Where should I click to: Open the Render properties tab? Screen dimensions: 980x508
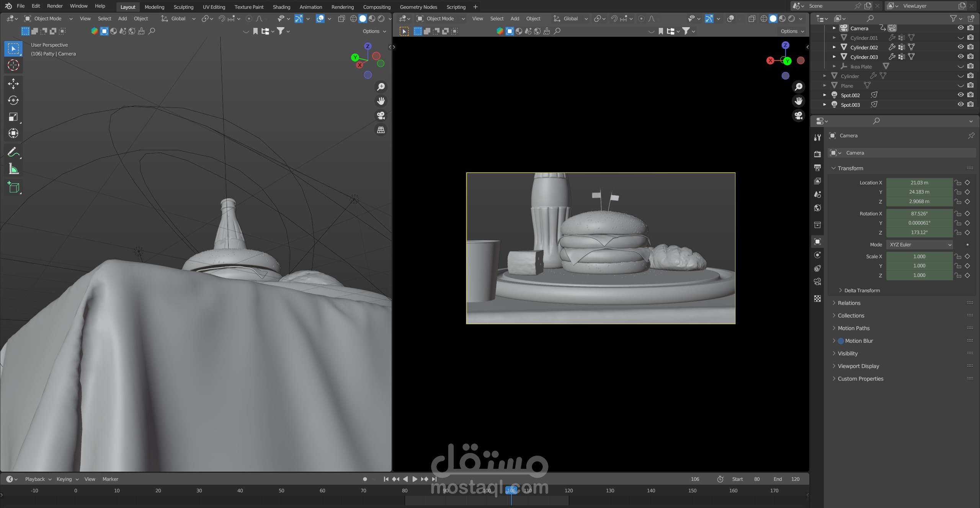[817, 154]
